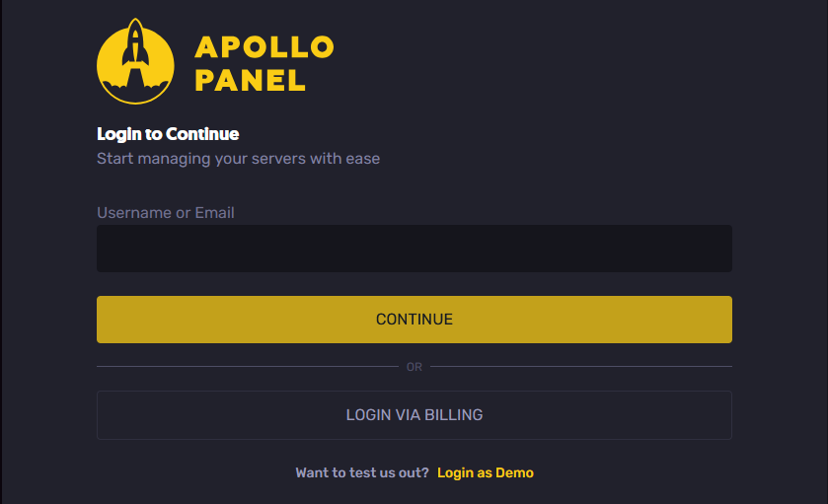Screen dimensions: 828x504
Task: Click the Start managing your servers subtitle
Action: 238,159
